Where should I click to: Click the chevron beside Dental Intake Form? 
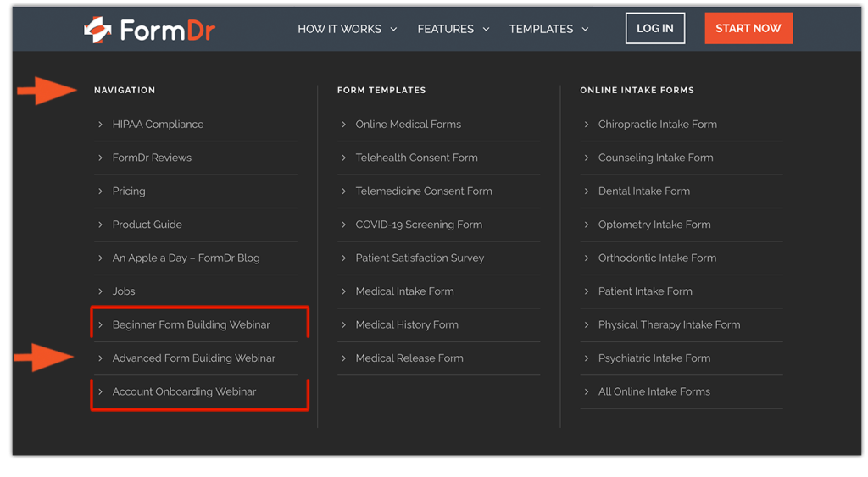587,191
